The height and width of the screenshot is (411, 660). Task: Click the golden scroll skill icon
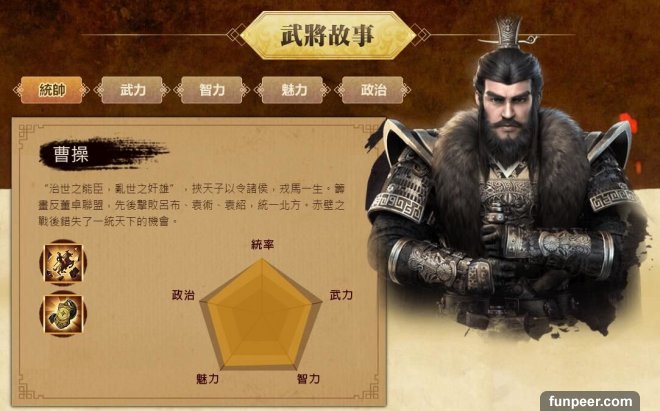63,314
